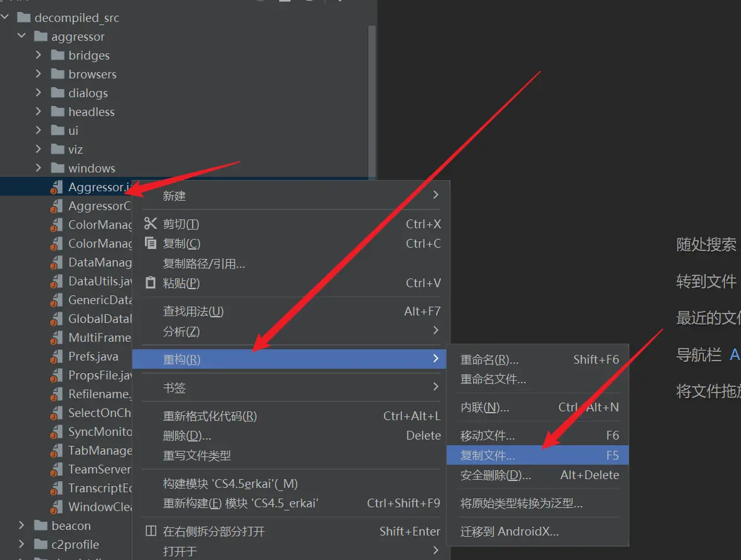Click the DataUtils java file icon

click(57, 281)
